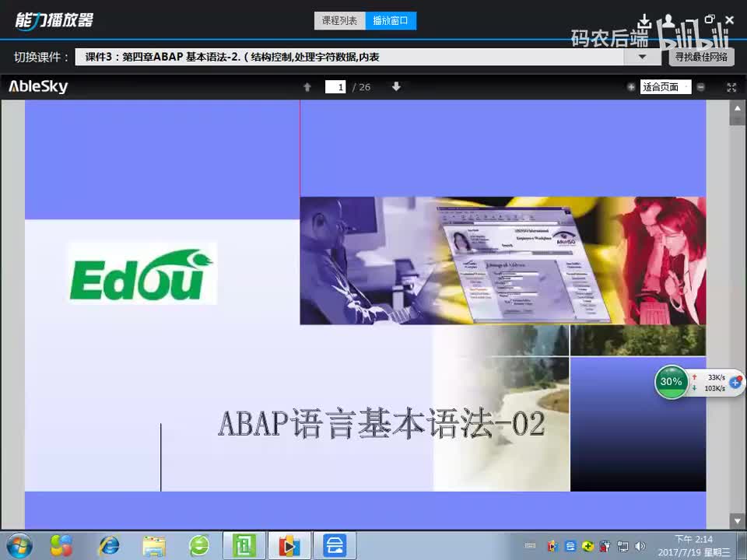
Task: Open the volume speaker tray icon
Action: [x=640, y=546]
